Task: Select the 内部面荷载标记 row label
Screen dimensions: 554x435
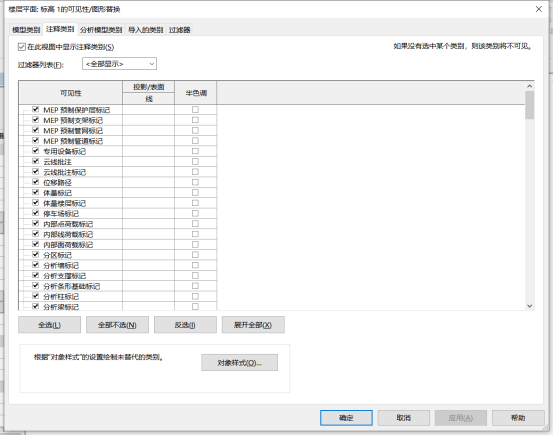Action: pyautogui.click(x=68, y=245)
